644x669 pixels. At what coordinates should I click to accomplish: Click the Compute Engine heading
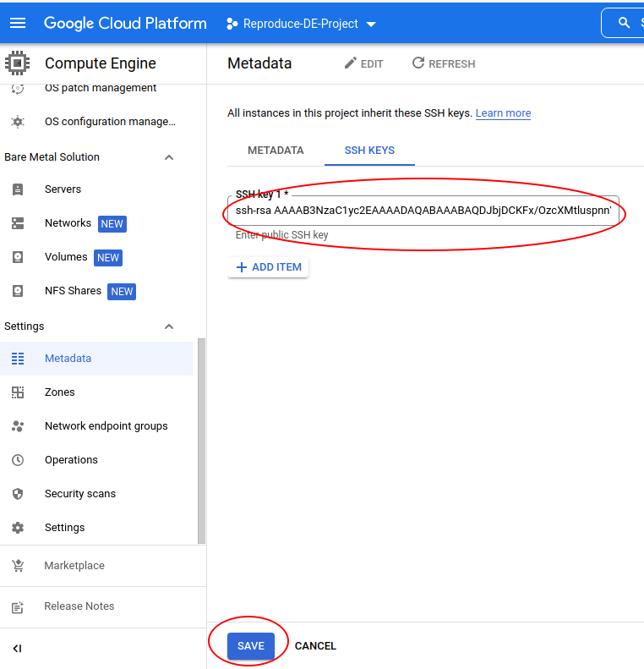[x=101, y=63]
